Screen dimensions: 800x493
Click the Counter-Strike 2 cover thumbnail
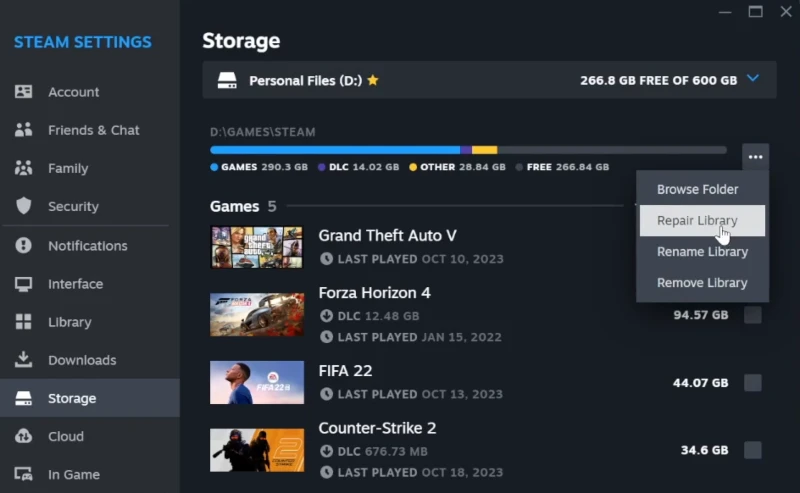[x=257, y=450]
